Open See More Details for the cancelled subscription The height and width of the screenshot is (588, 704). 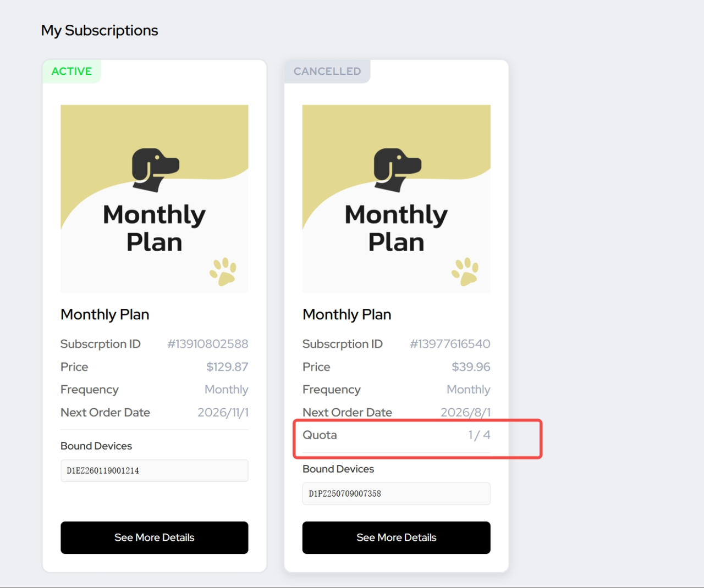pyautogui.click(x=397, y=537)
